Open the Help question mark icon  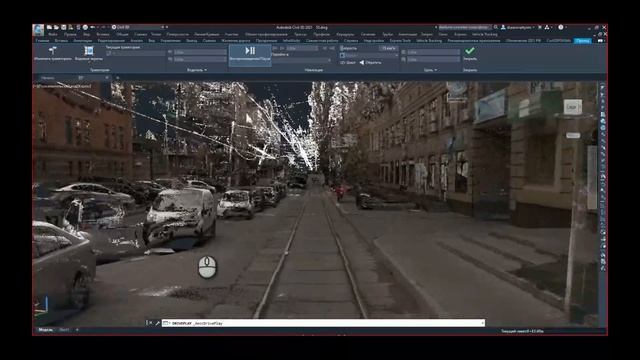[561, 27]
